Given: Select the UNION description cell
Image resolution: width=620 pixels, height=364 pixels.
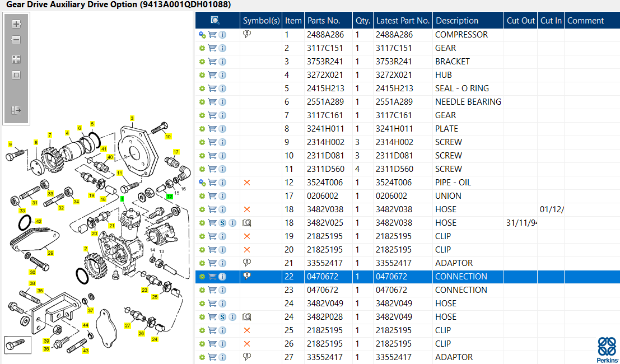Looking at the screenshot, I should tap(448, 196).
